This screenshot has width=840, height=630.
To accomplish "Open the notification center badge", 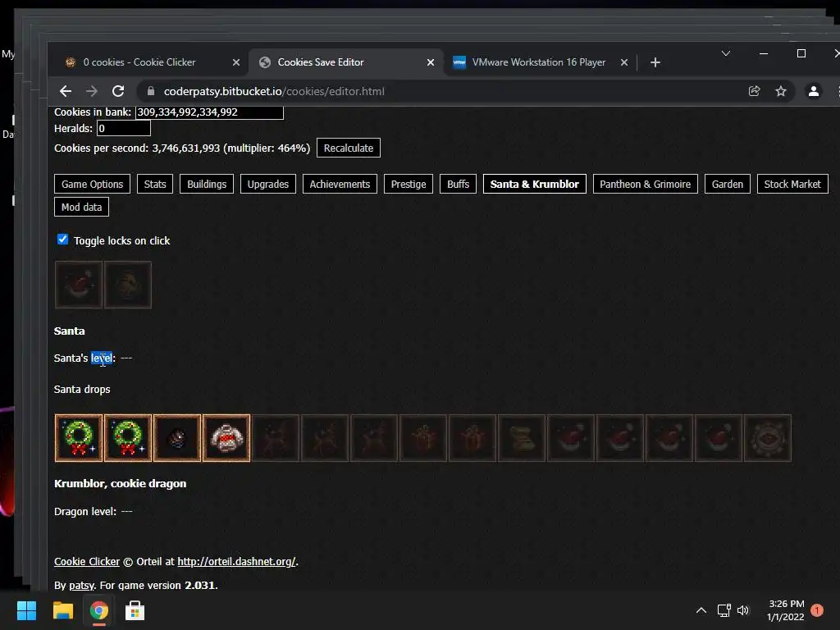I will [x=817, y=610].
